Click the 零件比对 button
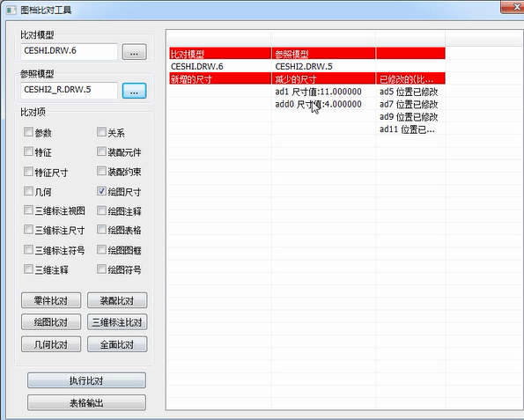524x420 pixels. (51, 300)
